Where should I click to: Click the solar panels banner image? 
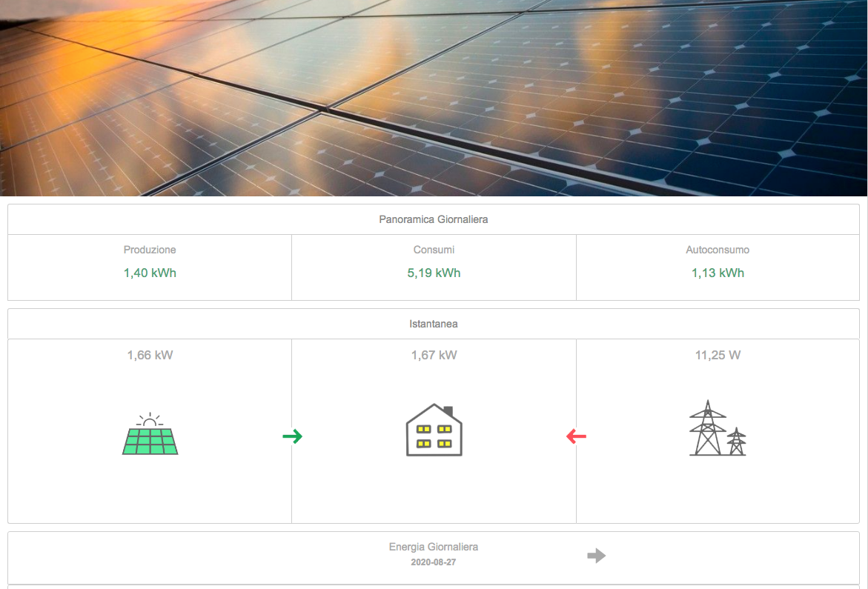pos(434,98)
